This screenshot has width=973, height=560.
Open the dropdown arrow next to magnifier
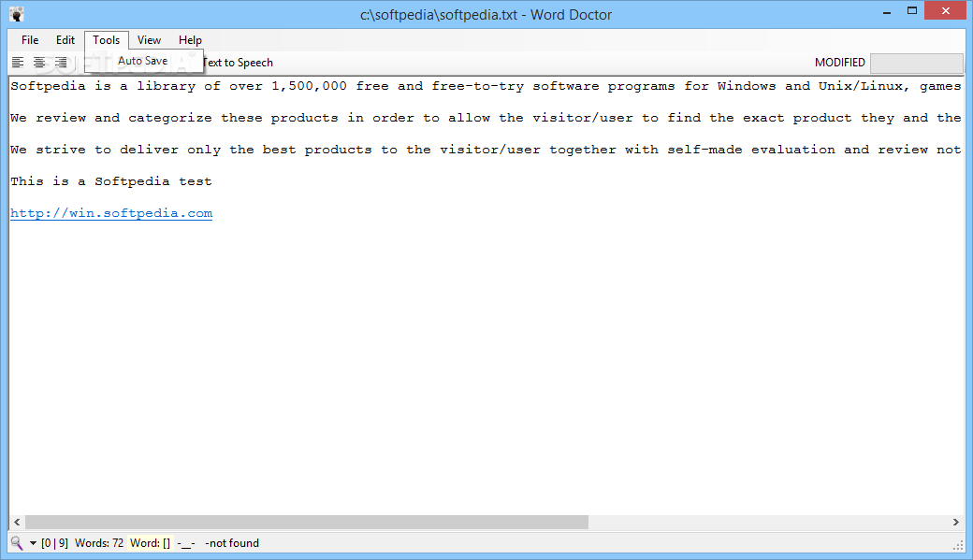[33, 543]
